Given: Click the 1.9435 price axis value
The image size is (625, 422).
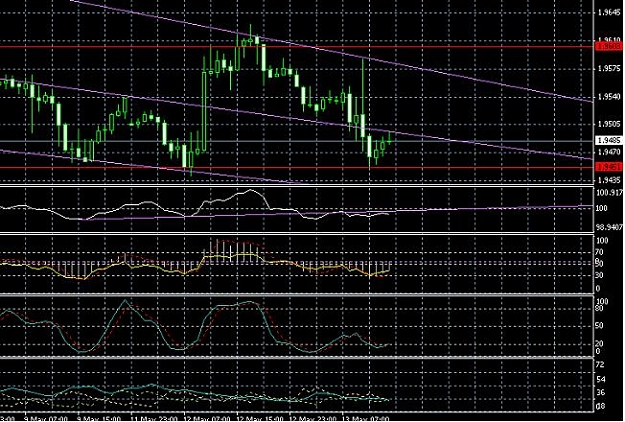Looking at the screenshot, I should 610,180.
